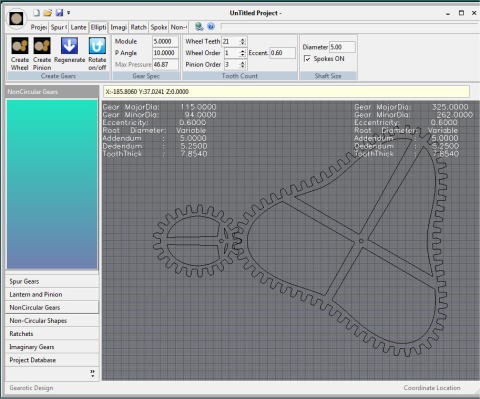Select NonCircular Gears panel button
Viewport: 480px width, 399px height.
[52, 307]
